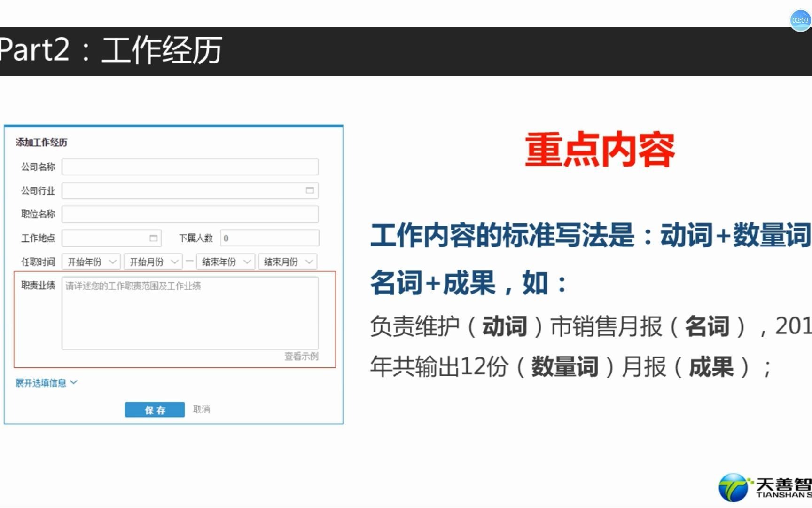This screenshot has width=812, height=508.
Task: Click the 职责业绩 label
Action: pos(38,285)
